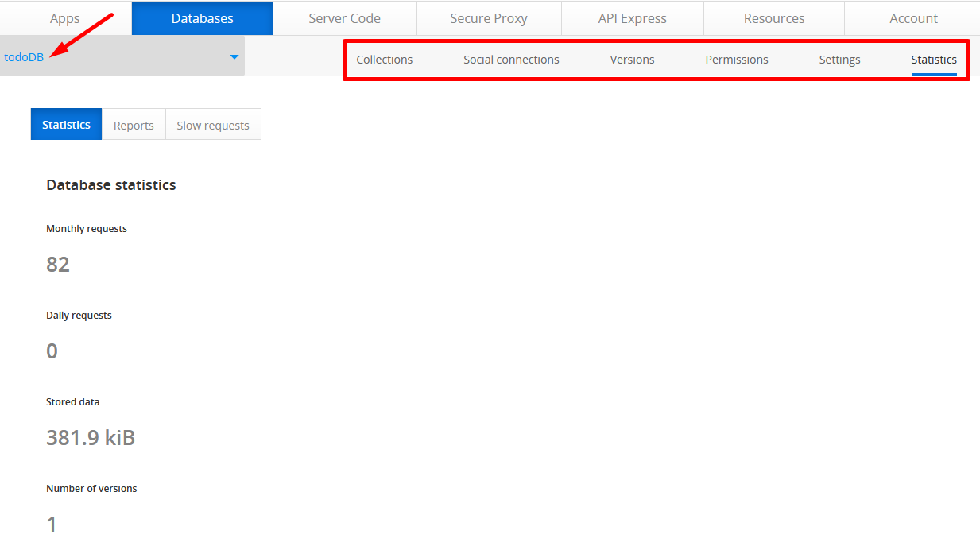Click the monthly requests value 82

coord(58,265)
